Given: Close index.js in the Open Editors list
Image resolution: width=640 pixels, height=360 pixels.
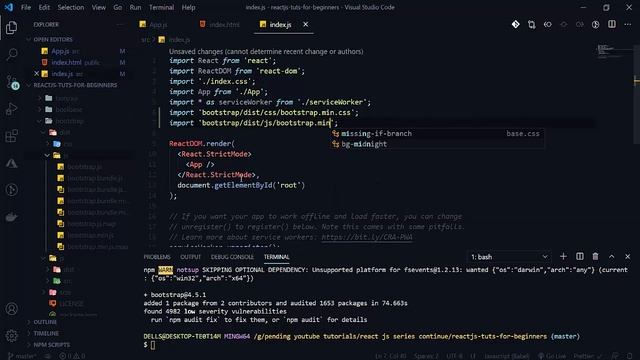Looking at the screenshot, I should 36,74.
